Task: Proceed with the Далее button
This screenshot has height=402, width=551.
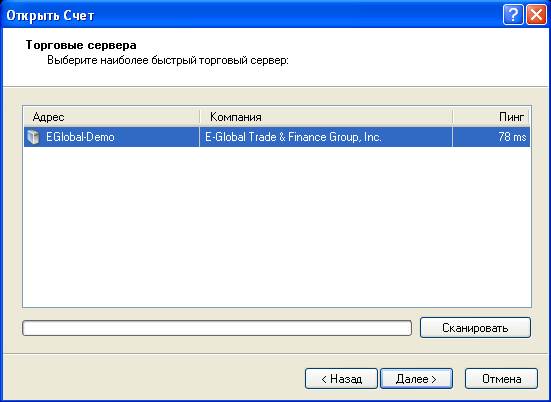Action: [x=416, y=379]
